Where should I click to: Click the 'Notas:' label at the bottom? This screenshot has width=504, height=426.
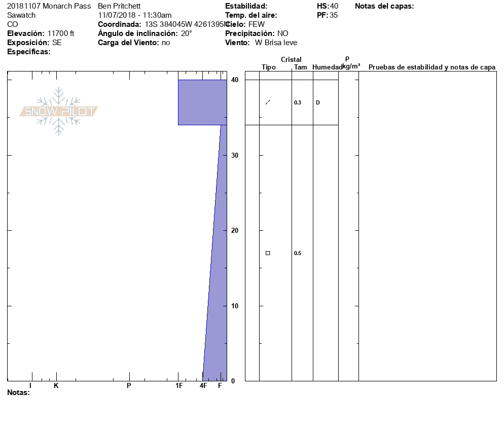[18, 393]
